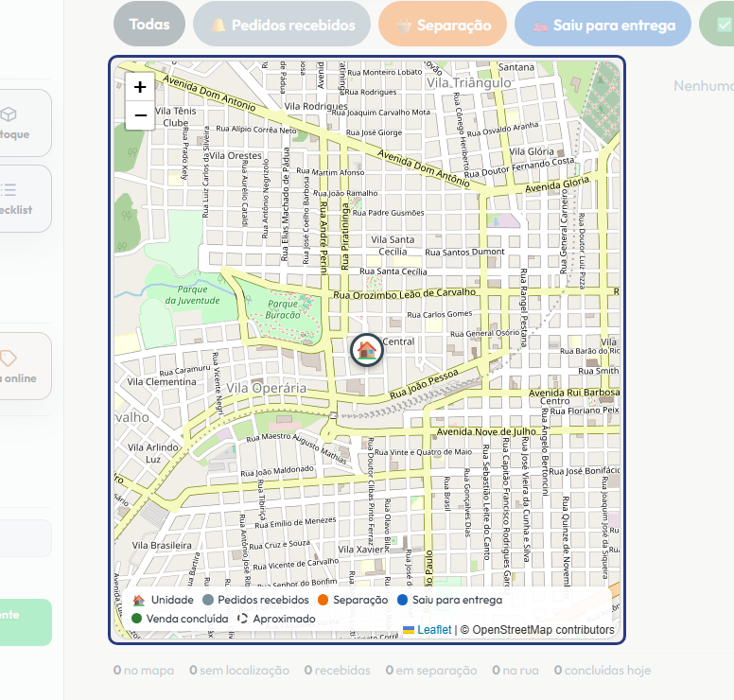Click the Parque Buracão area on the map
Viewport: 734px width, 700px height.
pyautogui.click(x=283, y=309)
